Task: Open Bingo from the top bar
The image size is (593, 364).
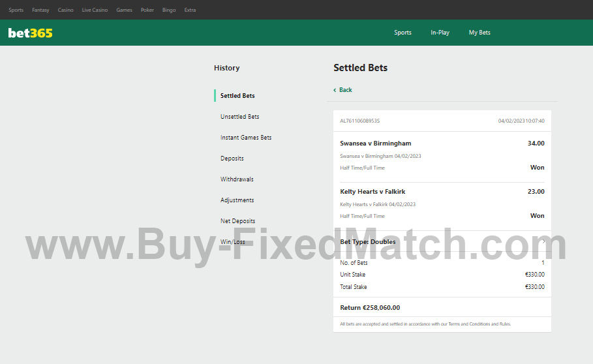Action: (169, 10)
